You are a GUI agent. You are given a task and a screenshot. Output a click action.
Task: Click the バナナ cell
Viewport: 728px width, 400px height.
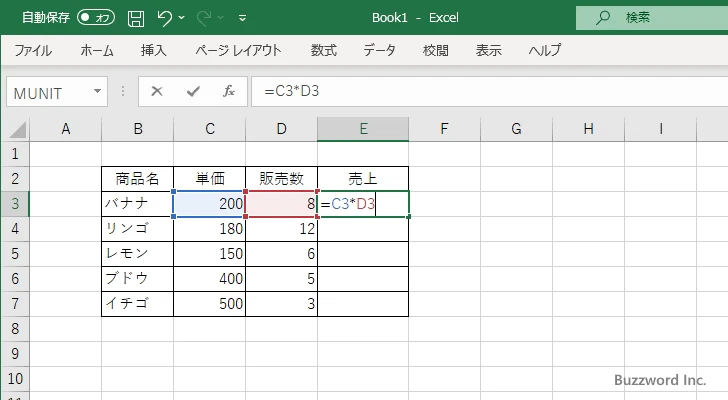click(x=137, y=204)
